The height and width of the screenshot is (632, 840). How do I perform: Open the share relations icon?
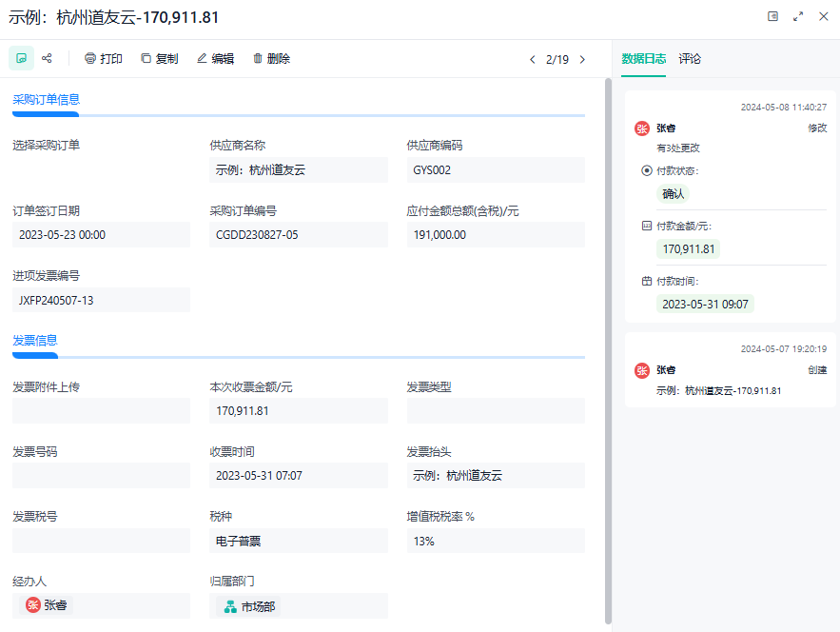[48, 58]
